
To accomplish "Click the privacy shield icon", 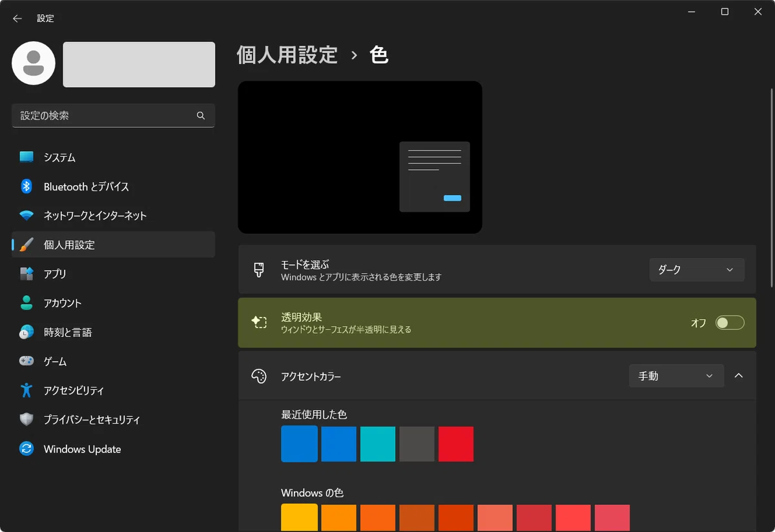I will click(x=26, y=420).
